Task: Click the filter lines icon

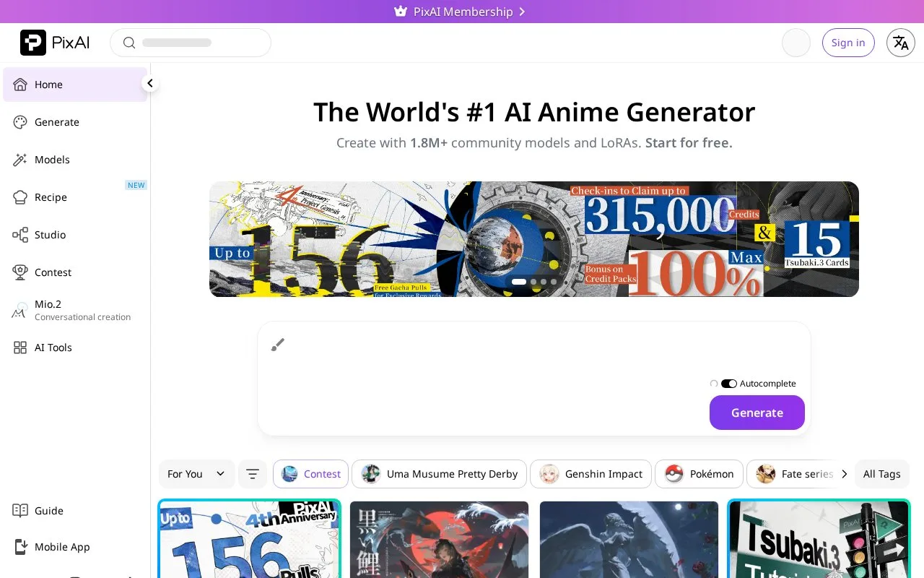Action: 253,474
